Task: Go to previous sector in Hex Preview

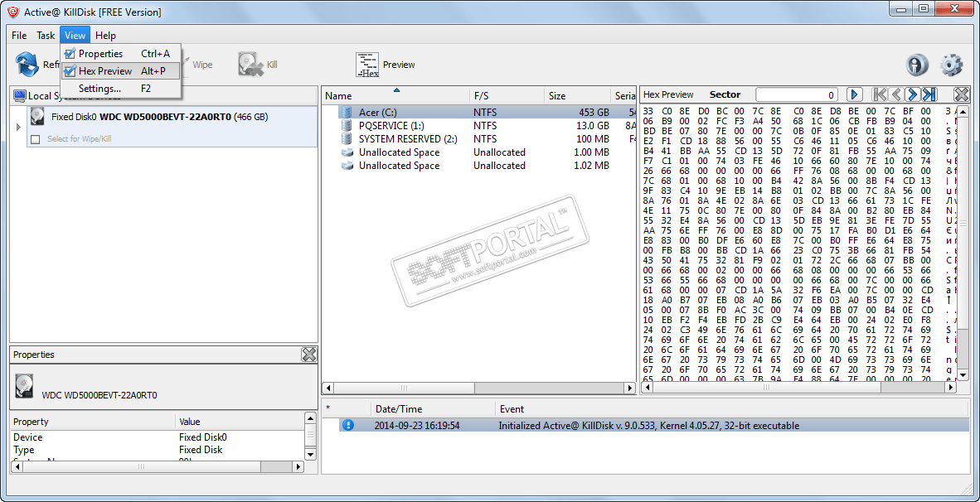Action: (x=896, y=94)
